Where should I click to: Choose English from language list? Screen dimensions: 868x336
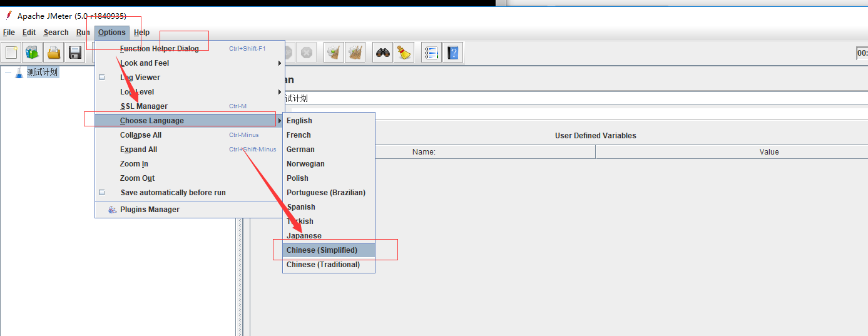(299, 121)
